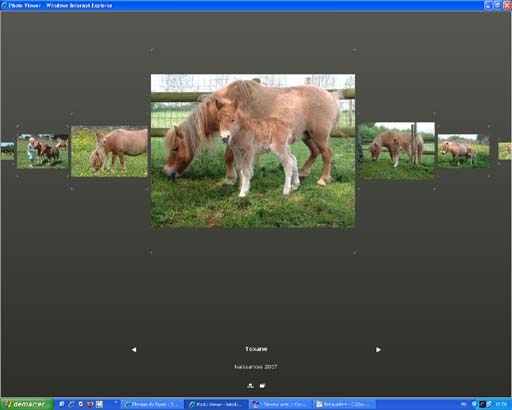This screenshot has width=512, height=410.
Task: Open the 'démarrer' Start menu
Action: [x=27, y=404]
